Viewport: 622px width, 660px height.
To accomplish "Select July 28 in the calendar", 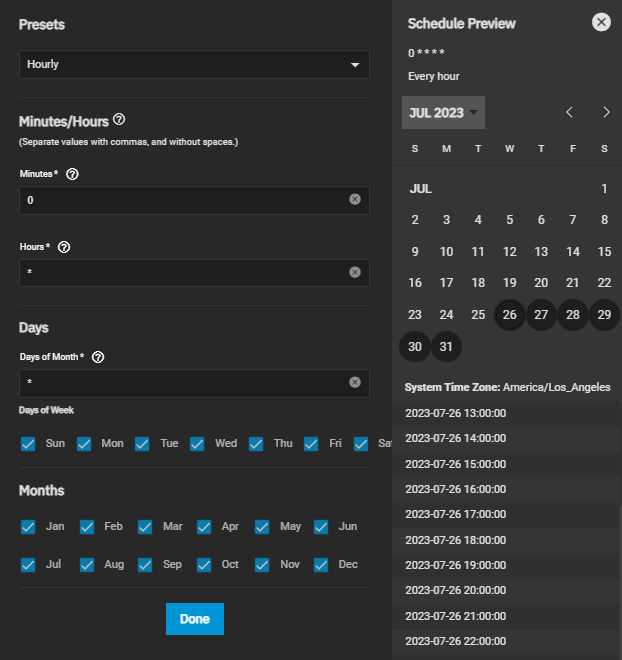I will 573,314.
